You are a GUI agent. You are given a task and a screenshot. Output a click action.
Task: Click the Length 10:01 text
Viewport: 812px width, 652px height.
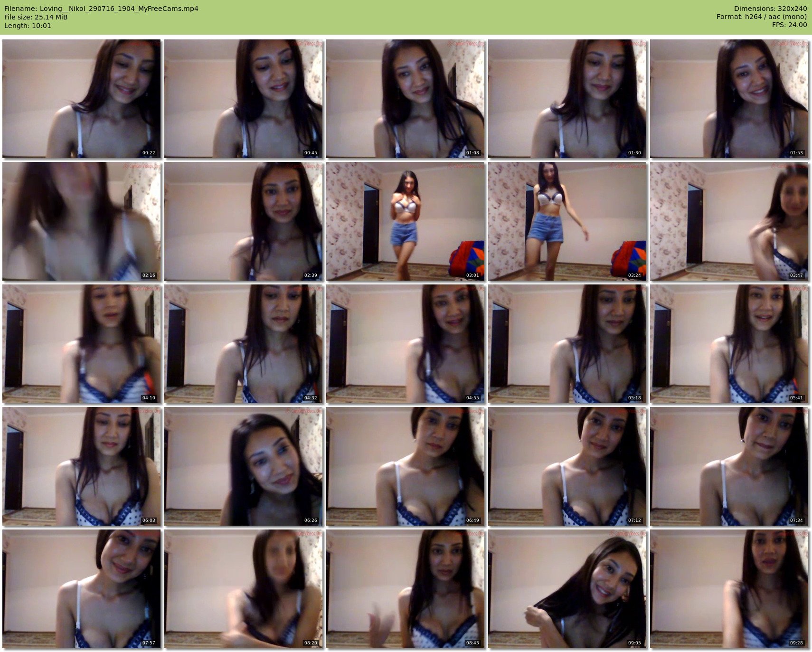pyautogui.click(x=28, y=26)
